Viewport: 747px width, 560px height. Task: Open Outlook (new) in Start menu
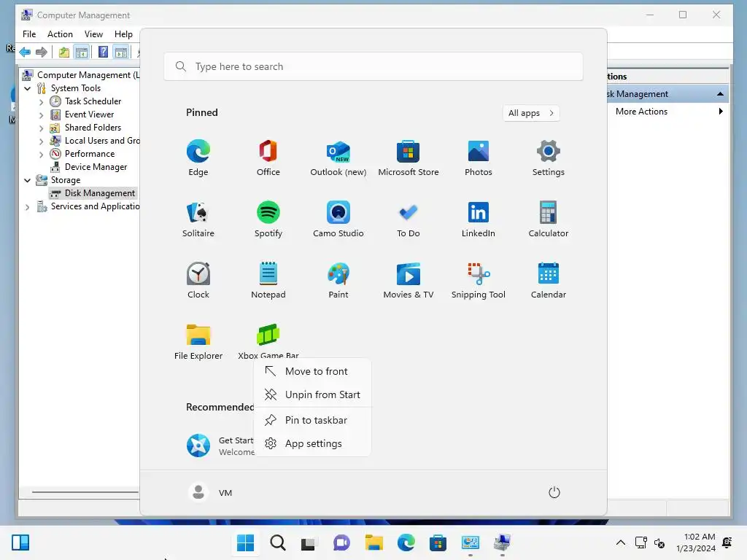tap(338, 158)
